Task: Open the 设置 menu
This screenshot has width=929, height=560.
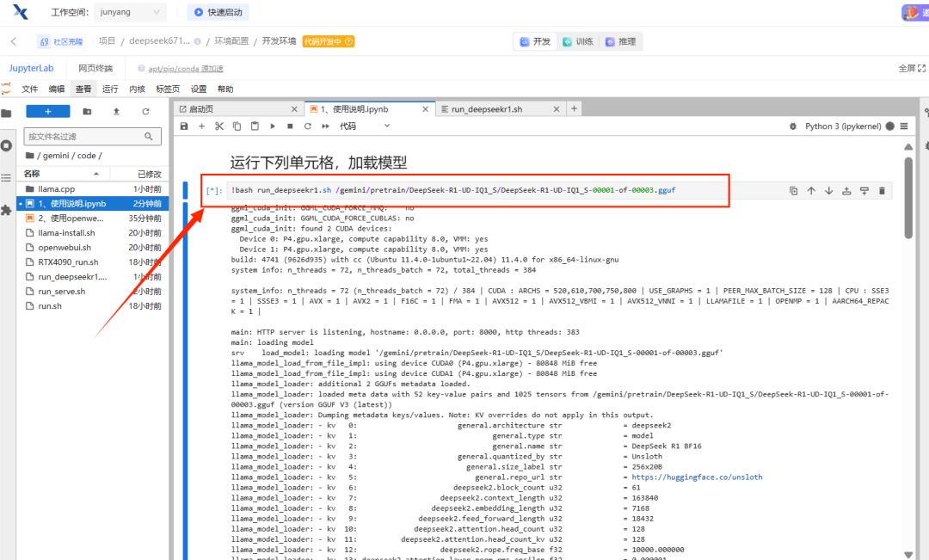Action: tap(199, 89)
